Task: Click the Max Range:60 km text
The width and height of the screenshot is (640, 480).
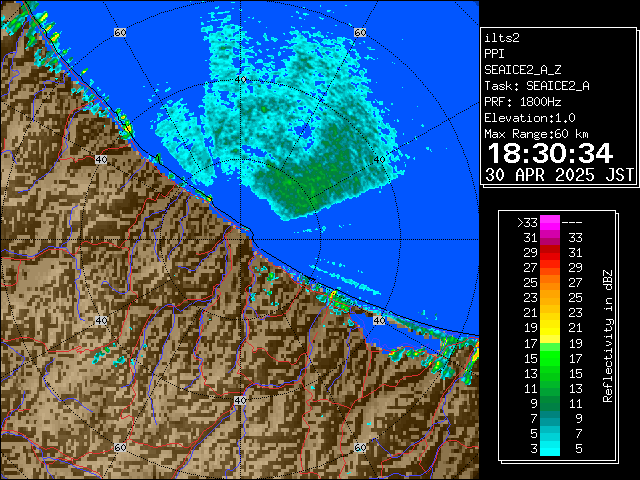Action: pos(537,134)
